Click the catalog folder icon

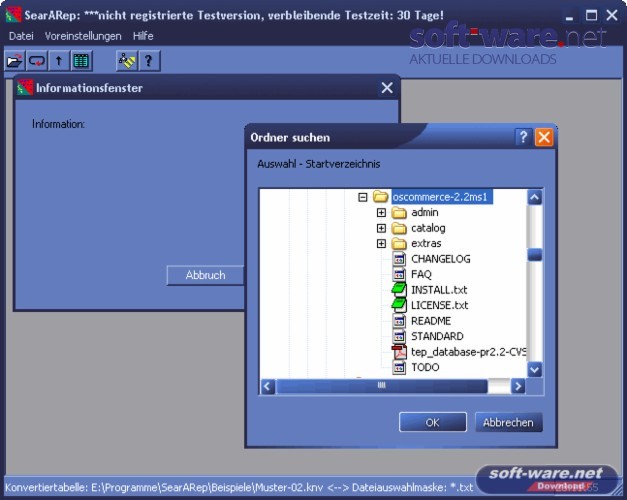(399, 228)
